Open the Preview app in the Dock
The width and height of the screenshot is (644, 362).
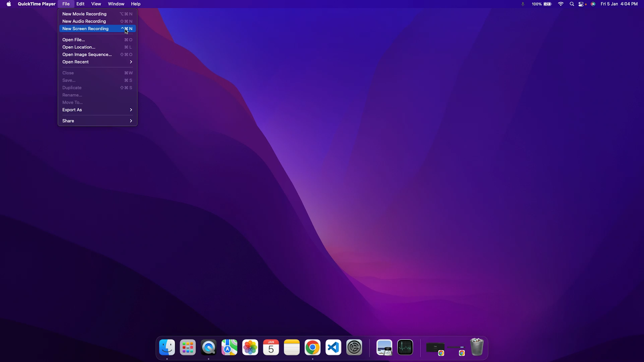384,347
